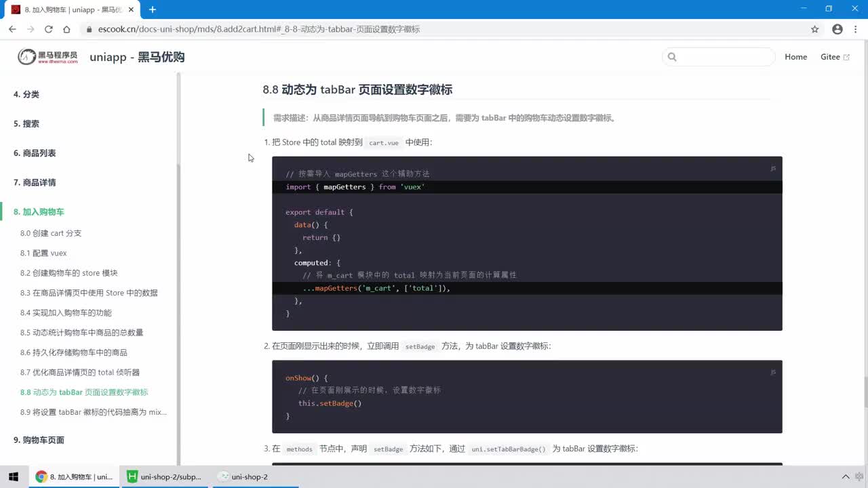Screen dimensions: 868x488
Task: Open the Chrome three-dot menu
Action: tap(855, 29)
